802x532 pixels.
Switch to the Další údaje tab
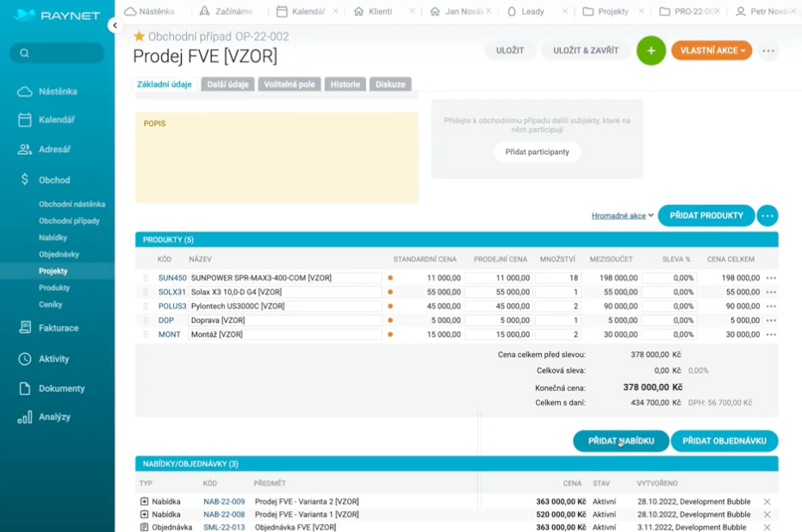227,84
